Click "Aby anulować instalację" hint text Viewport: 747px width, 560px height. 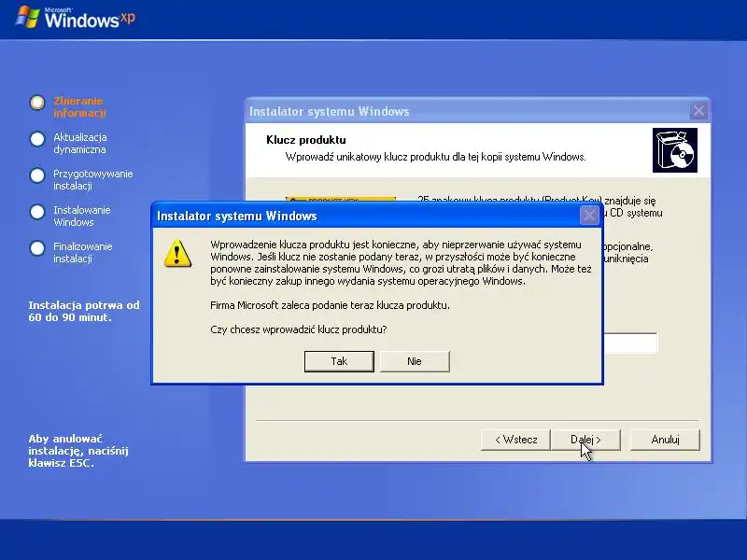pyautogui.click(x=78, y=451)
